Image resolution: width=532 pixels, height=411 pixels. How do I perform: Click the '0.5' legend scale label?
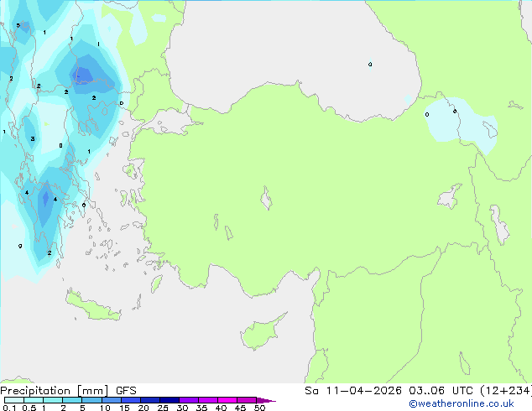tap(29, 408)
